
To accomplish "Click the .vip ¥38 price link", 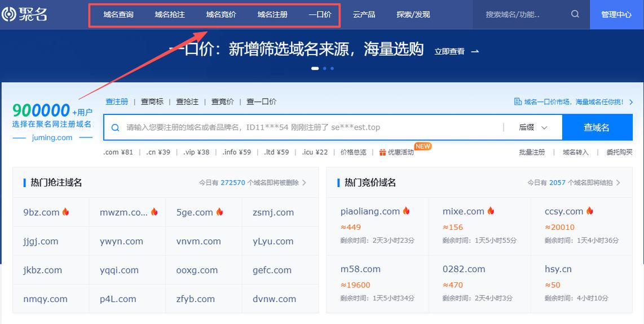I will (x=196, y=152).
